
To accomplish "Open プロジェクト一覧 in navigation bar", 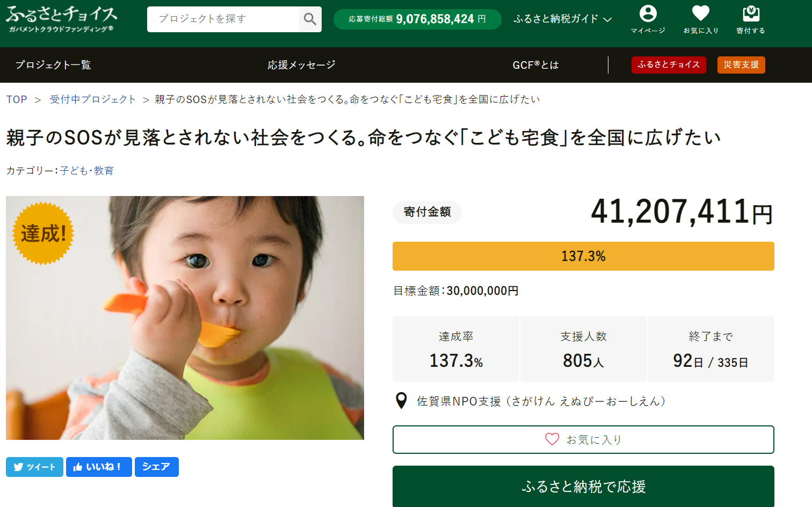I will coord(53,65).
